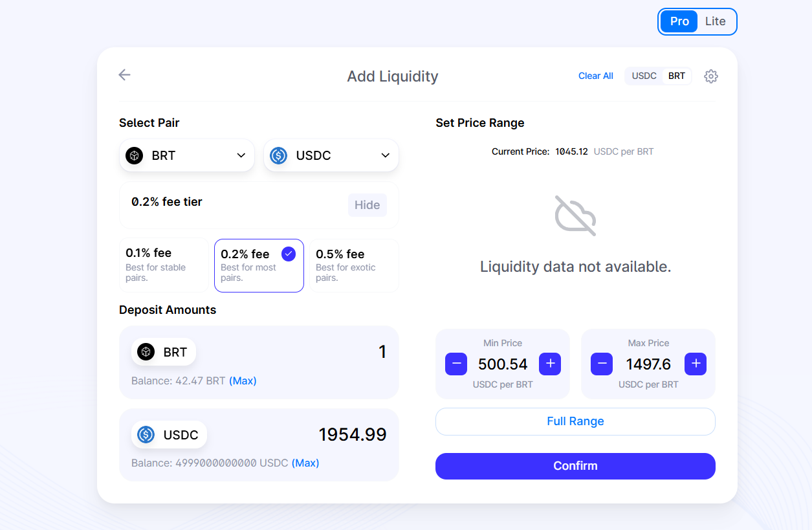Open the USDC pair dropdown

(331, 156)
